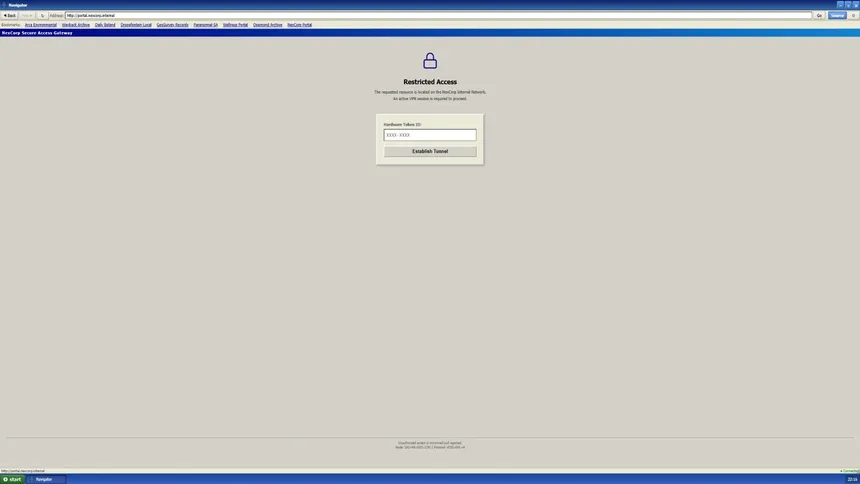This screenshot has width=860, height=484.
Task: Open the Wayback Archive bookmark
Action: coord(76,25)
